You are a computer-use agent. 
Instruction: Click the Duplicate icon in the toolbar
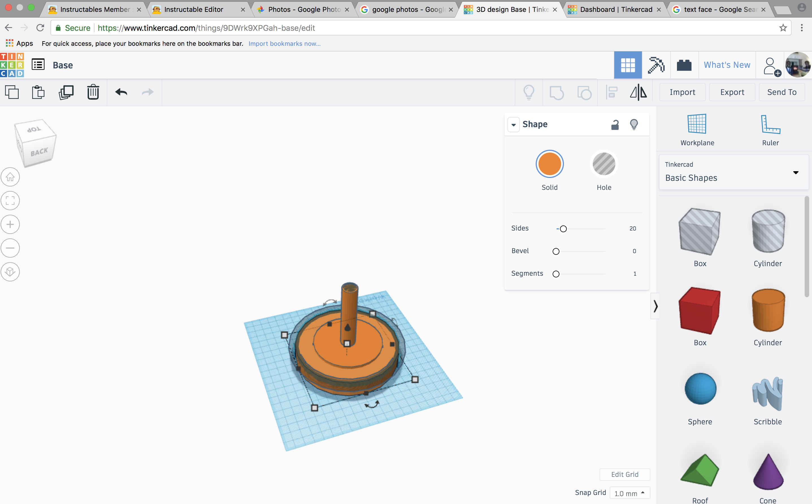point(66,92)
